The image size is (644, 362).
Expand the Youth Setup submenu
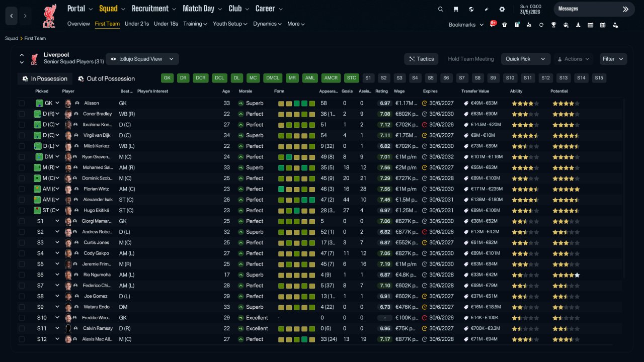point(230,24)
